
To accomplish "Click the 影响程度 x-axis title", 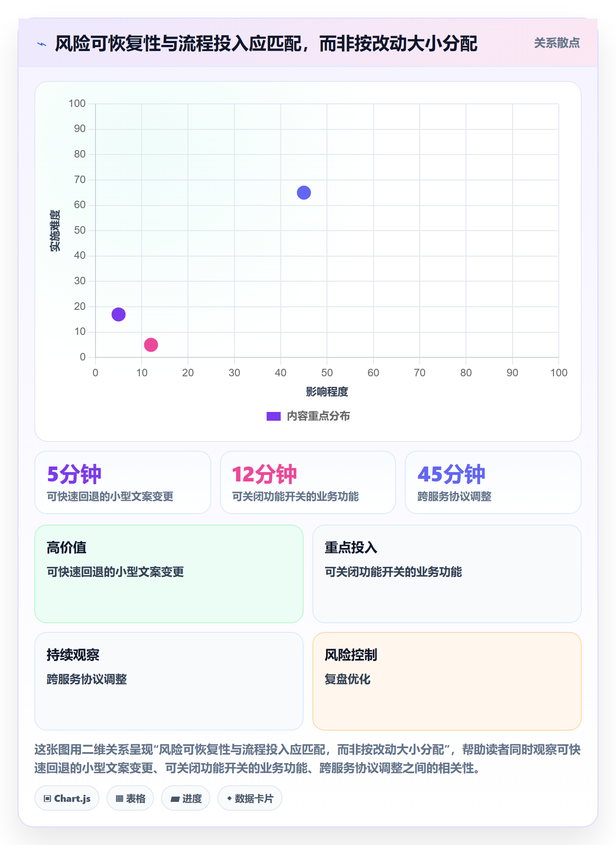I will tap(327, 392).
